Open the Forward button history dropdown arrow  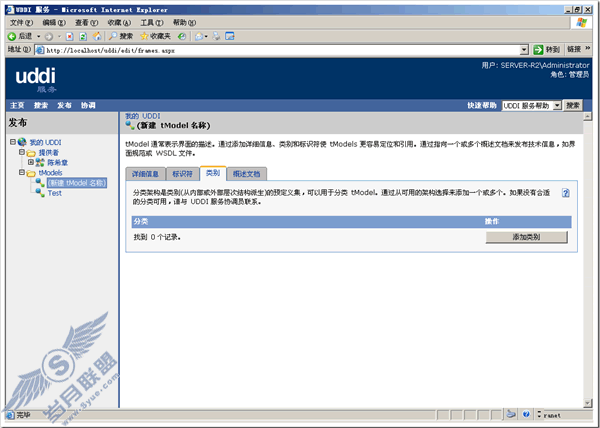(59, 36)
